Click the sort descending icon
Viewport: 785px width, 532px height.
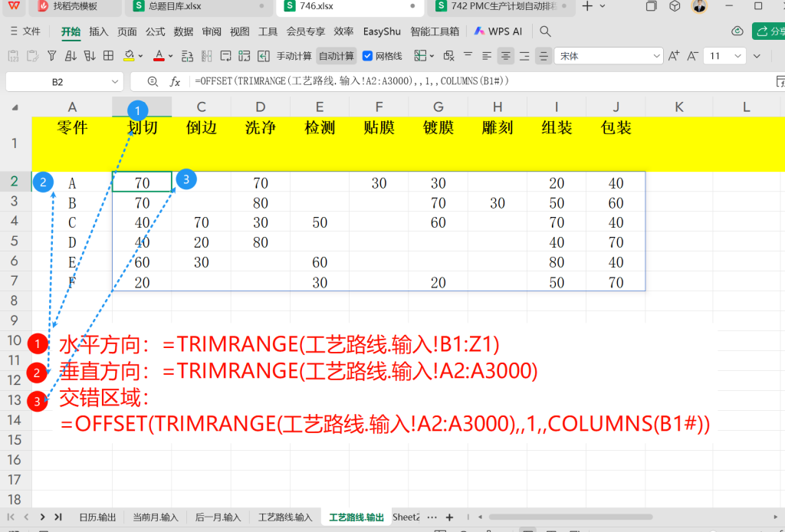90,56
